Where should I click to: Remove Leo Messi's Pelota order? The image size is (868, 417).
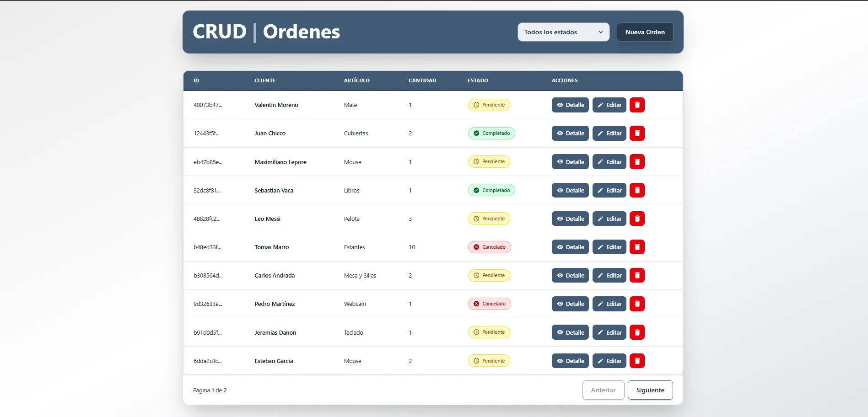(x=637, y=219)
